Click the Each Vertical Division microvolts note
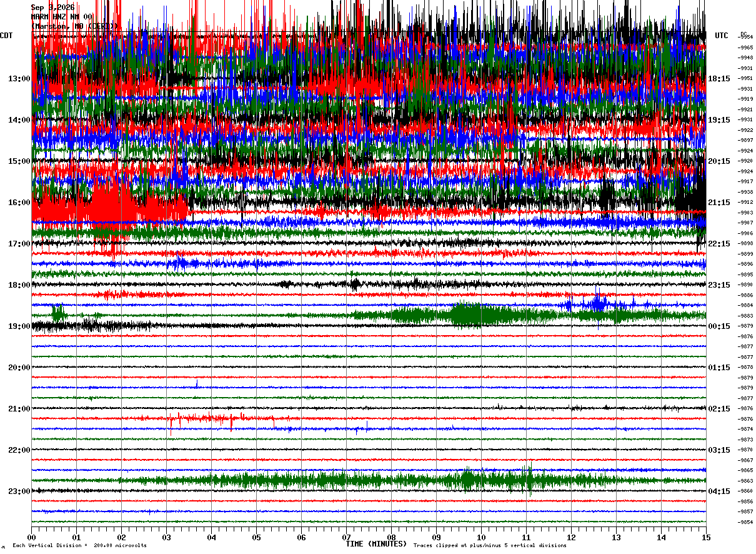 click(x=79, y=545)
